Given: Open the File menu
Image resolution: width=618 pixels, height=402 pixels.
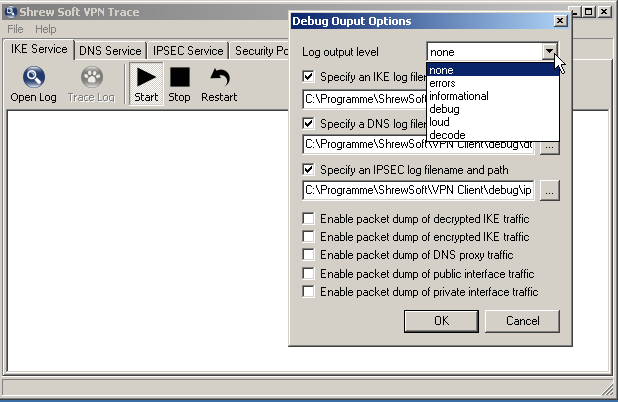Looking at the screenshot, I should (15, 29).
